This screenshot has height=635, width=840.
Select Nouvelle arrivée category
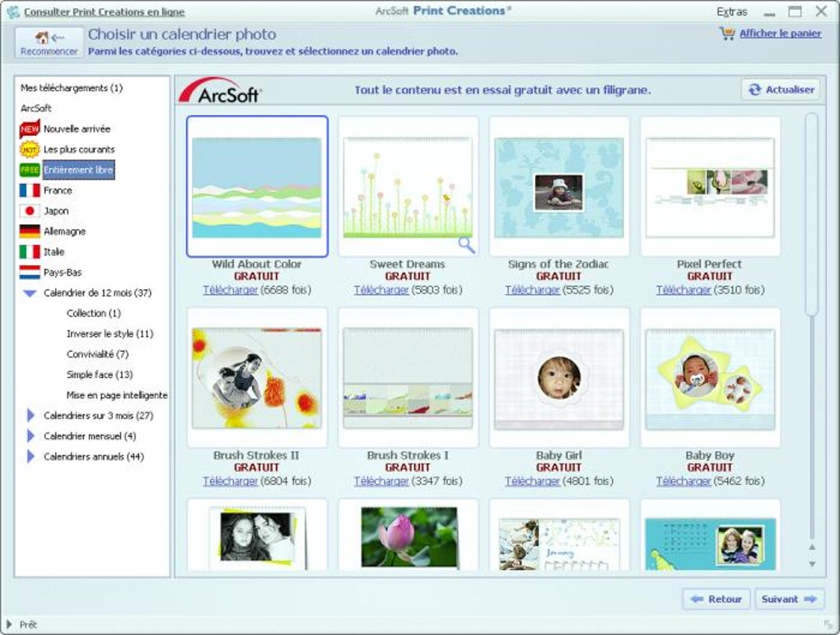[x=77, y=128]
